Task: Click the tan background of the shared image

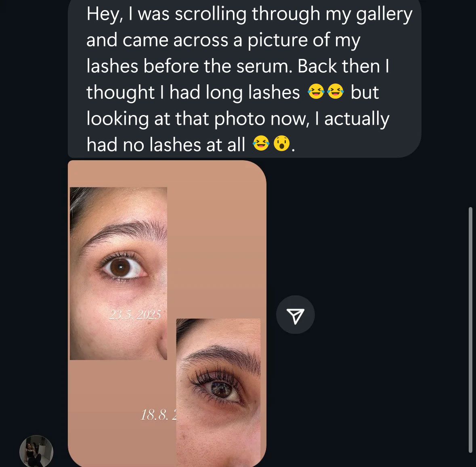Action: pos(218,242)
